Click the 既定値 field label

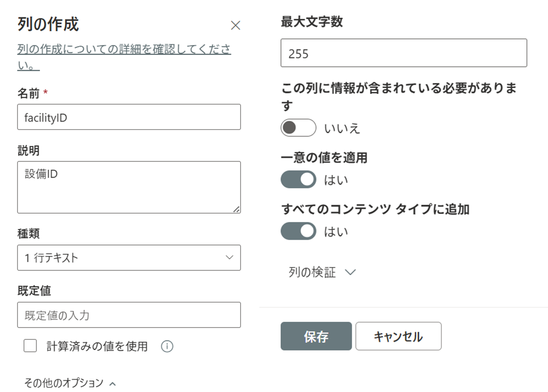34,291
